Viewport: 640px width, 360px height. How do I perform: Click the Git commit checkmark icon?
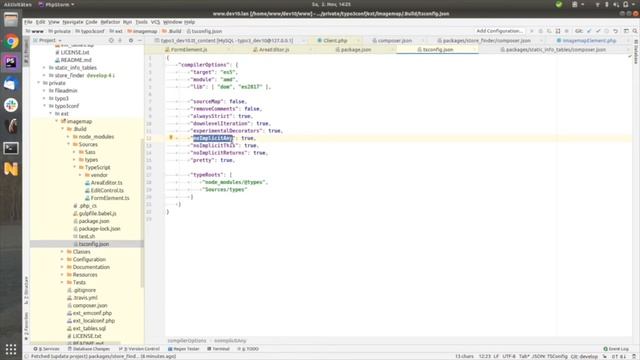[x=598, y=31]
